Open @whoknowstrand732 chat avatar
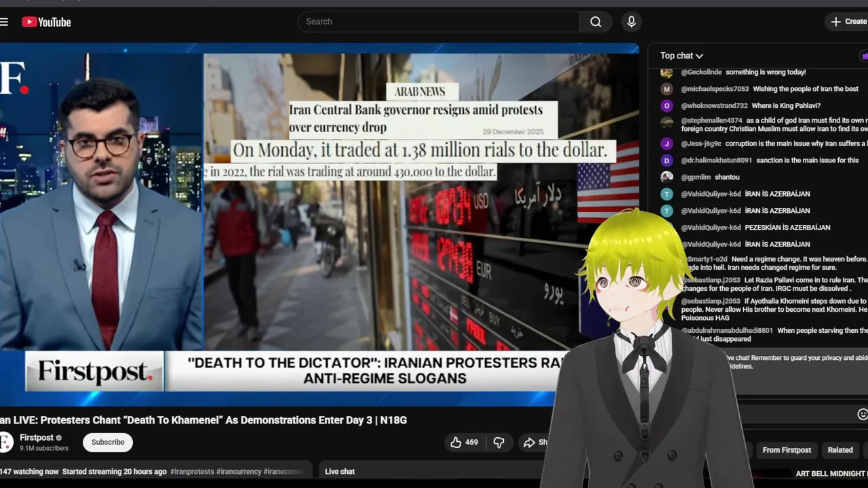This screenshot has width=868, height=488. [x=667, y=106]
